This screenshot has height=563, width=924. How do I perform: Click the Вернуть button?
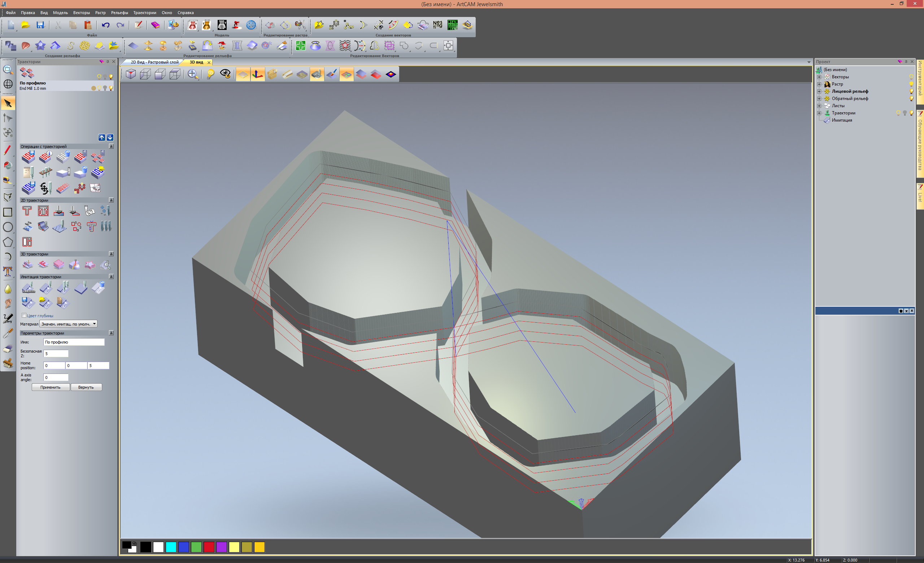point(86,387)
